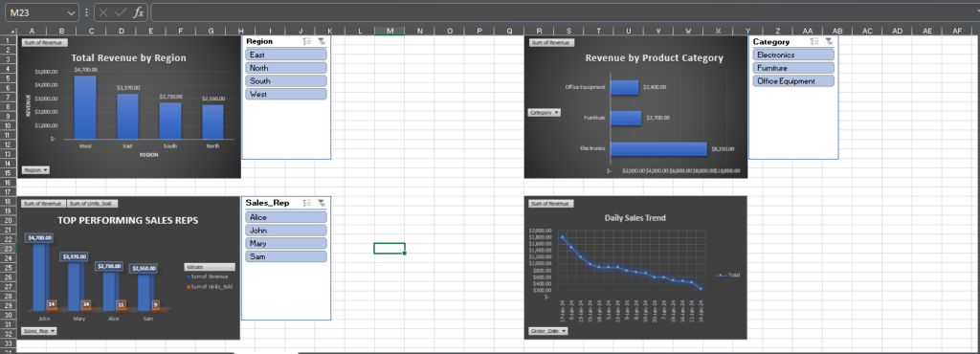Filter Region slicer by South
The width and height of the screenshot is (980, 354).
tap(286, 81)
